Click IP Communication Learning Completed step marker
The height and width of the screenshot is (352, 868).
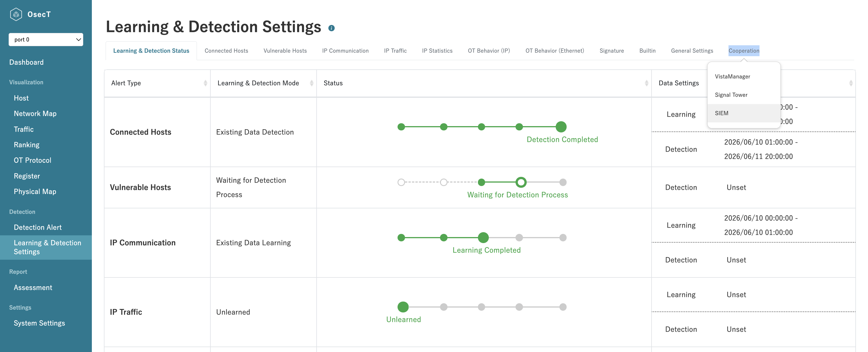pos(483,238)
